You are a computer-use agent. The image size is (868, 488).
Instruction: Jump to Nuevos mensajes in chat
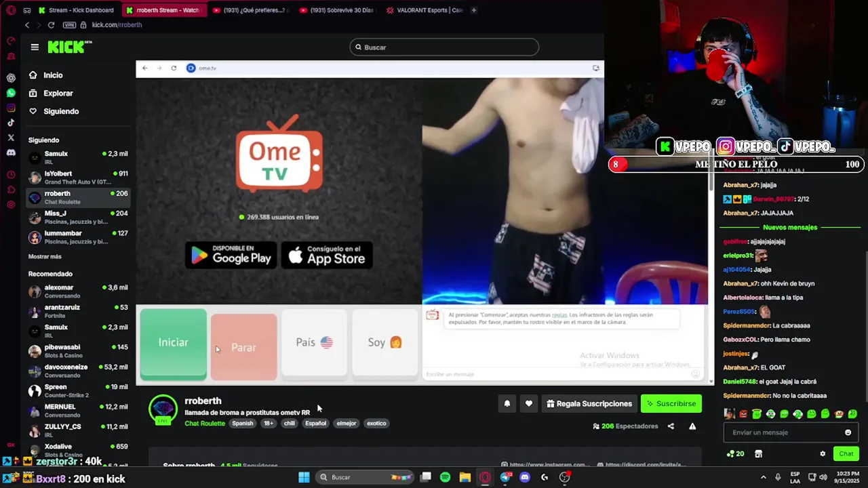[x=790, y=228]
